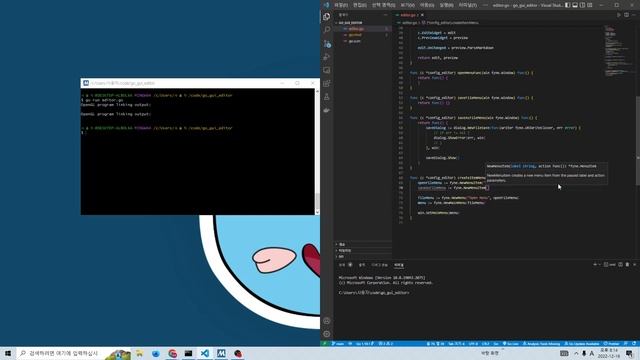The width and height of the screenshot is (640, 360).
Task: Open the new terminal profile dropdown arrow
Action: click(x=600, y=264)
